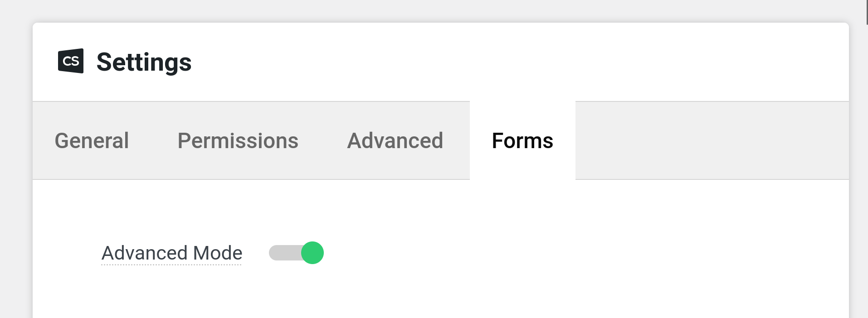Image resolution: width=868 pixels, height=318 pixels.
Task: Click the green toggle knob for Advanced Mode
Action: [x=312, y=253]
